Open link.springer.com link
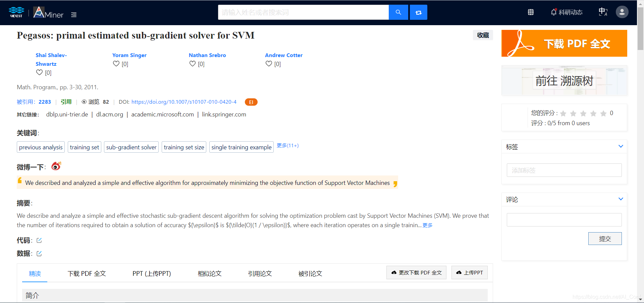The image size is (644, 303). tap(224, 114)
